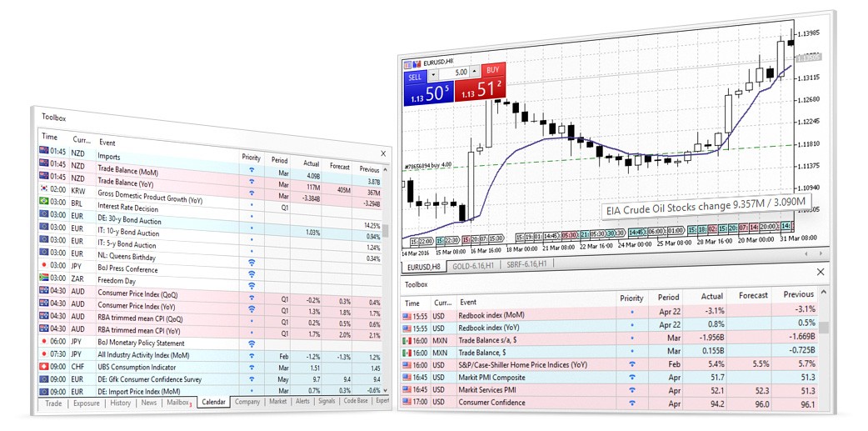
Task: Open the volume dropdown arrow beside SELL
Action: point(433,73)
